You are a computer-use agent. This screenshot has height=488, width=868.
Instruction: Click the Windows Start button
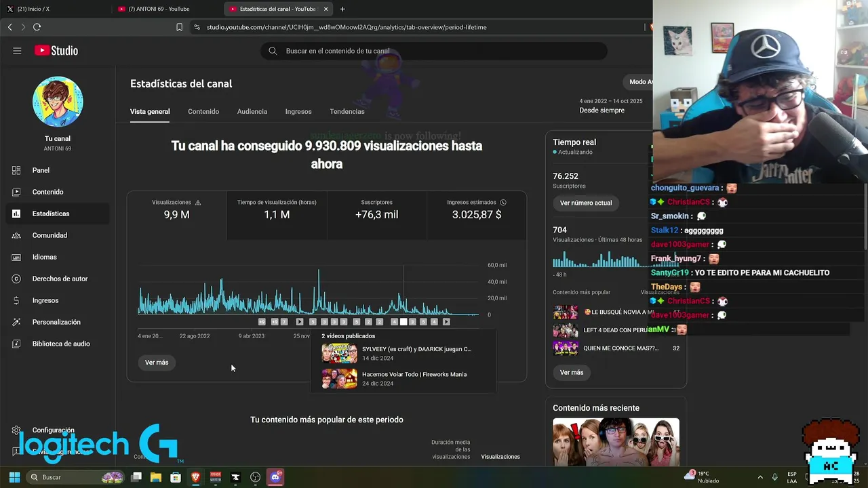point(14,477)
